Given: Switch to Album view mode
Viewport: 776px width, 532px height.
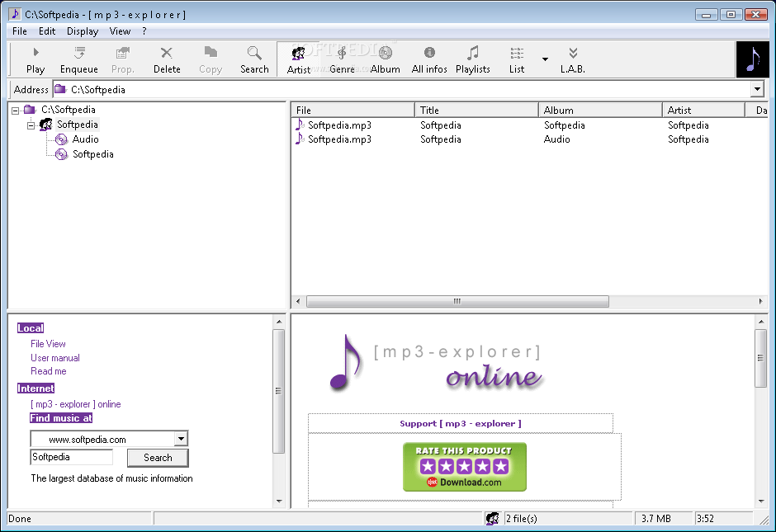Looking at the screenshot, I should tap(385, 60).
